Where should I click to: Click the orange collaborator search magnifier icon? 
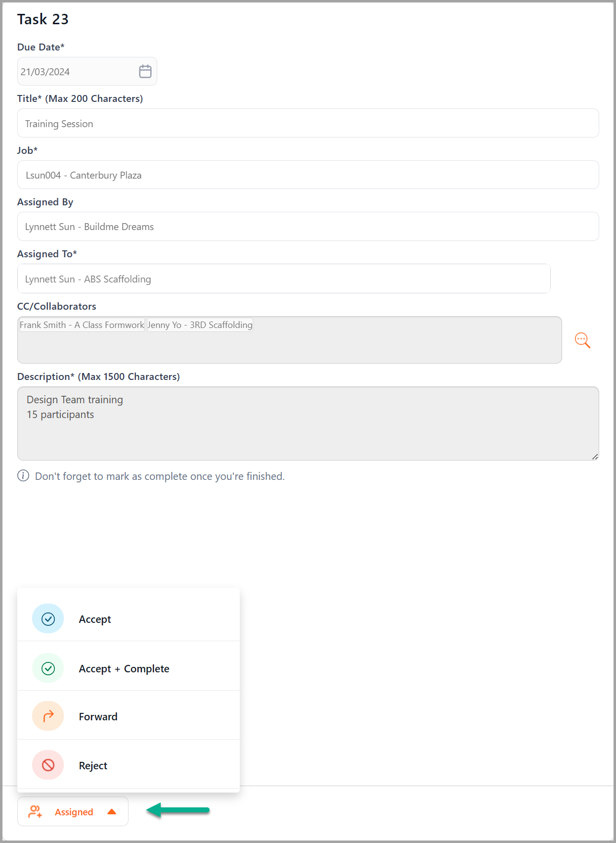pyautogui.click(x=582, y=340)
